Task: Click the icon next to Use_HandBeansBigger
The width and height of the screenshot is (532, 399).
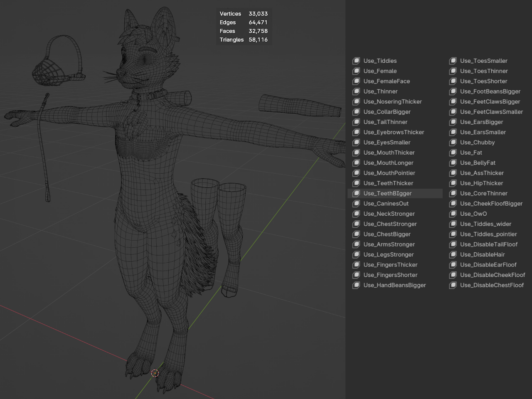Action: [x=356, y=286]
